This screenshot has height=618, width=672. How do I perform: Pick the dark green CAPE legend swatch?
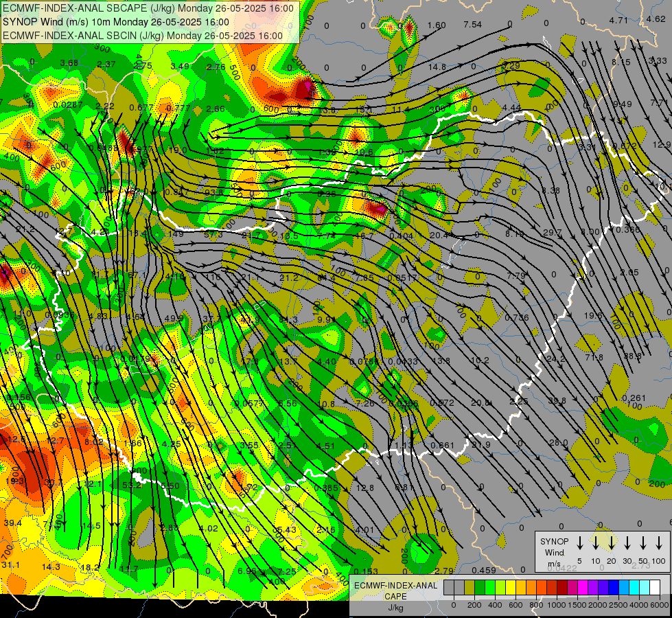pos(480,587)
